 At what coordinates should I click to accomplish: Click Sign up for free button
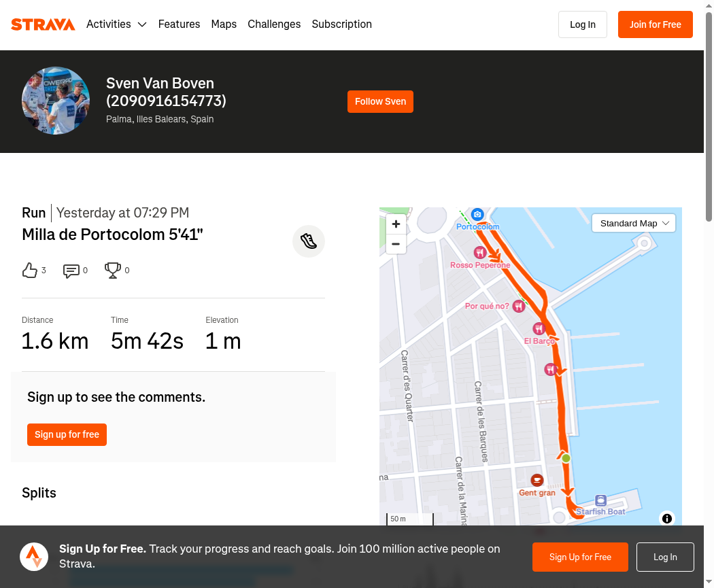[67, 434]
